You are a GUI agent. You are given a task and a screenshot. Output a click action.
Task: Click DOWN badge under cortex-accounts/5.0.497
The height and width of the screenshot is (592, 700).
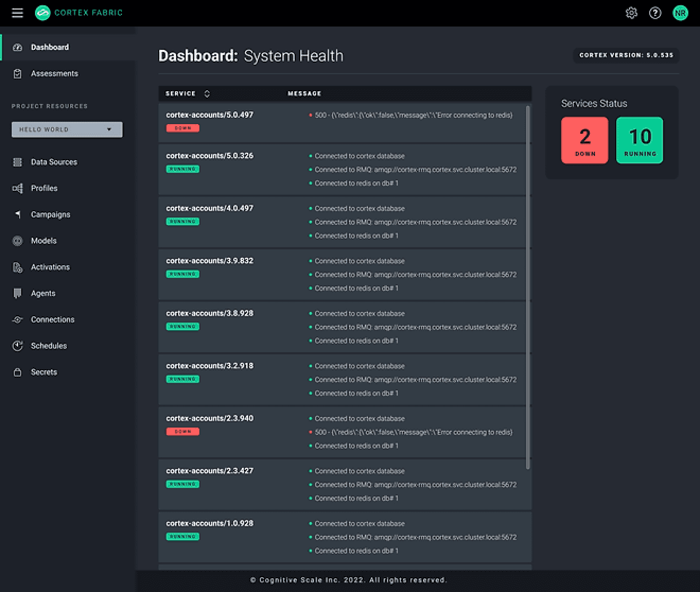[x=183, y=128]
